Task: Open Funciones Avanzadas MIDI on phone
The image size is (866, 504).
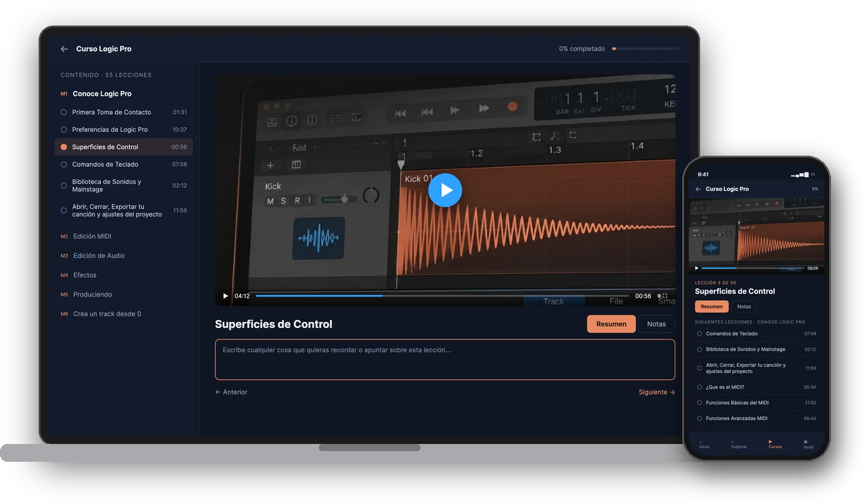Action: (x=757, y=418)
